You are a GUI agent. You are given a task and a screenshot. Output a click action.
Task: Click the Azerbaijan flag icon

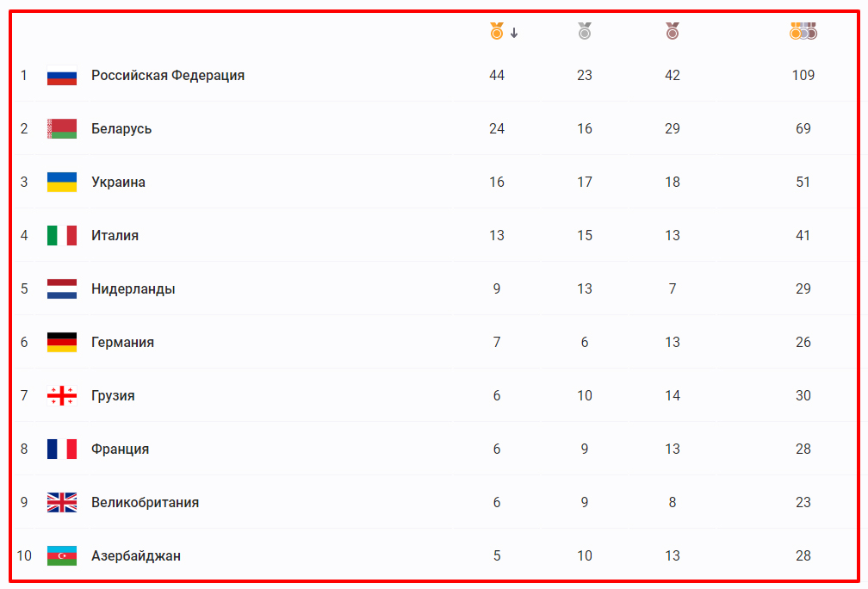click(x=62, y=555)
